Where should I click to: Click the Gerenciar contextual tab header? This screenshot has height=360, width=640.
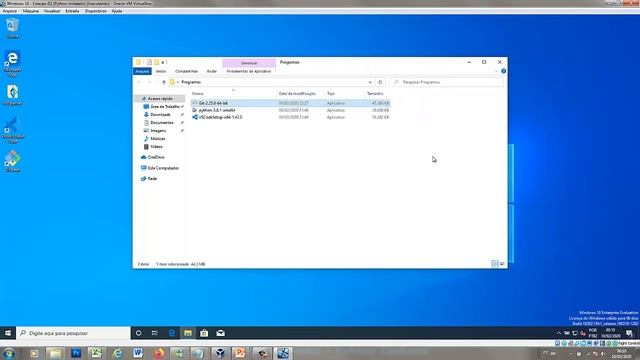pyautogui.click(x=249, y=63)
